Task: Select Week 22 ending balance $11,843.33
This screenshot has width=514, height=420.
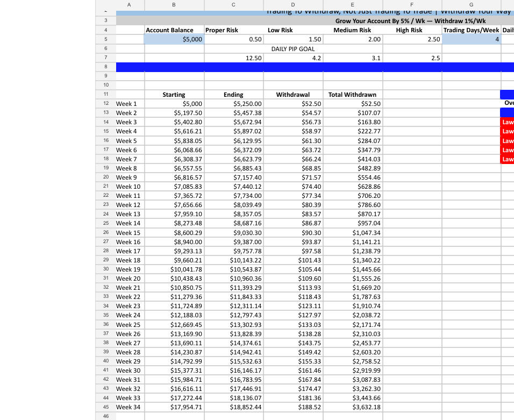Action: (234, 297)
